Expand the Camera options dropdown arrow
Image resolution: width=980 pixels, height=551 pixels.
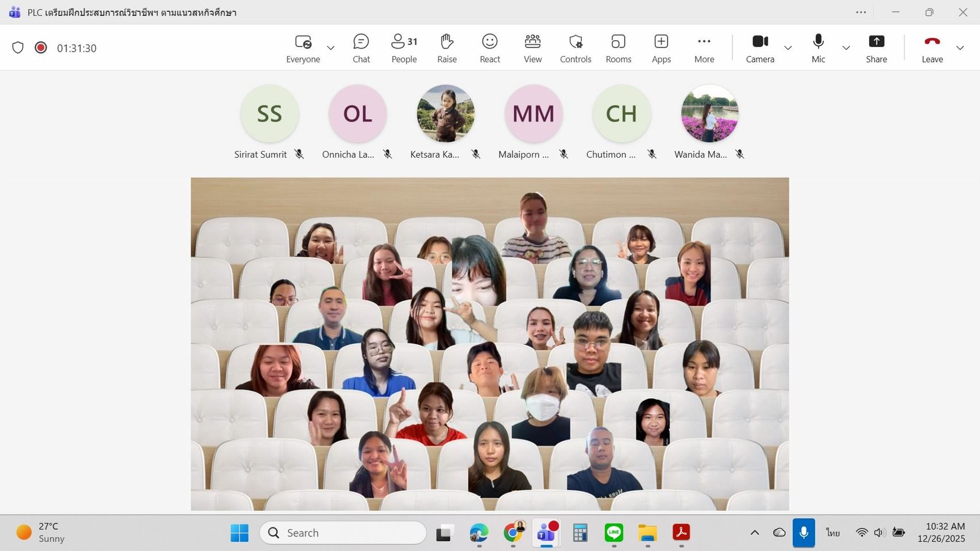click(788, 48)
